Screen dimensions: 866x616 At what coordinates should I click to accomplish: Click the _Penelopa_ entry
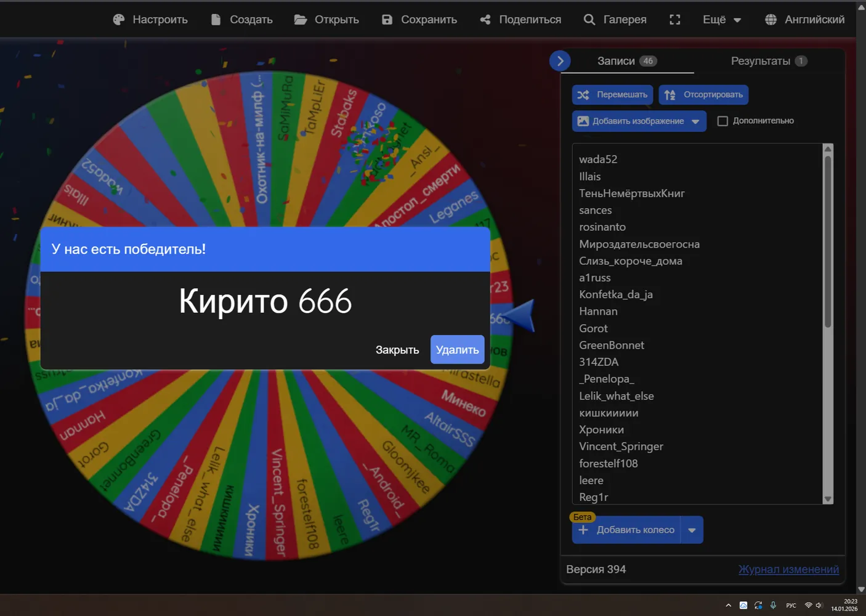click(607, 379)
